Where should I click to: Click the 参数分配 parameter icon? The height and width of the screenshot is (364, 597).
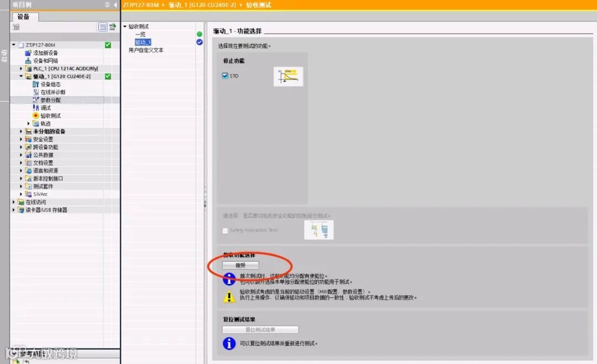(36, 100)
